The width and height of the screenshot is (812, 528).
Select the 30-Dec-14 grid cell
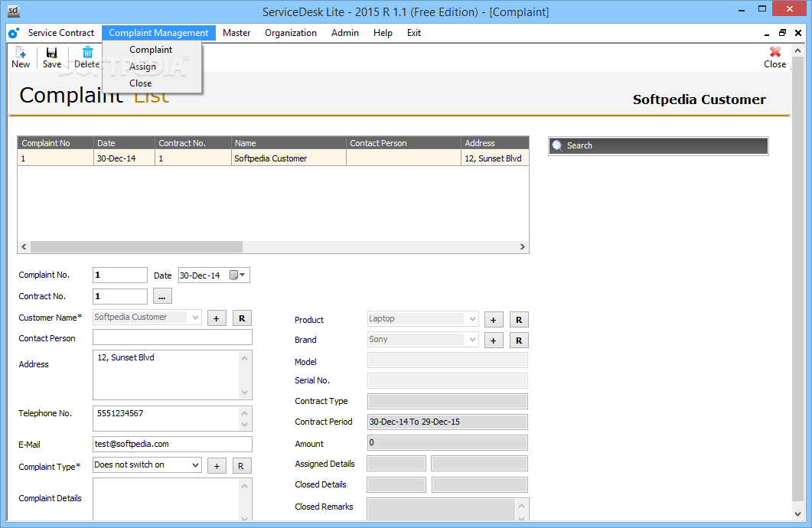pyautogui.click(x=124, y=158)
